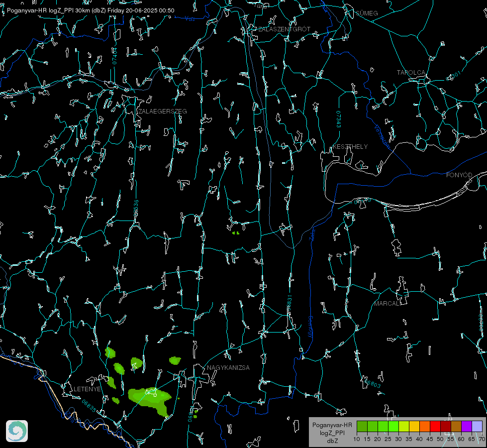Click the tiny green echo pair at map center

point(236,232)
